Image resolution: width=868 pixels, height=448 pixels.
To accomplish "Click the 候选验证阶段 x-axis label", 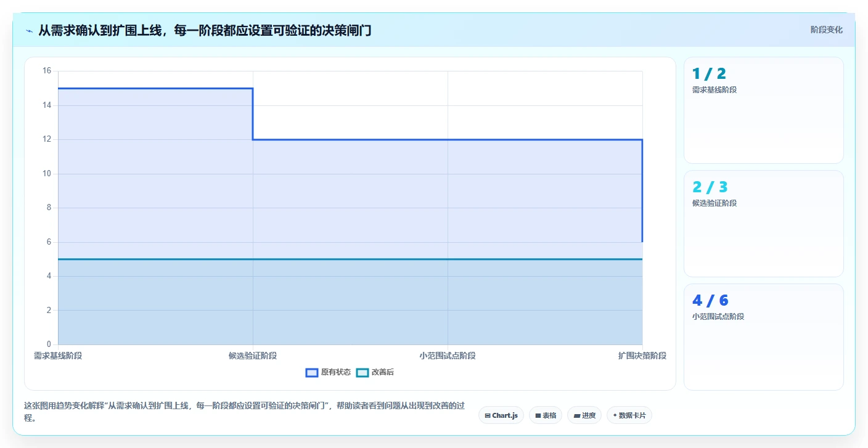I will 253,356.
